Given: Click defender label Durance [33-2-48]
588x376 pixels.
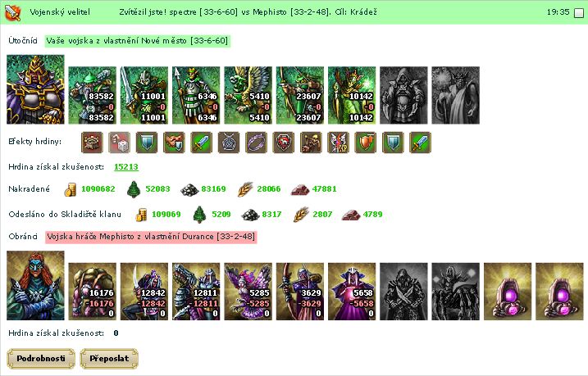Looking at the screenshot, I should tap(151, 237).
